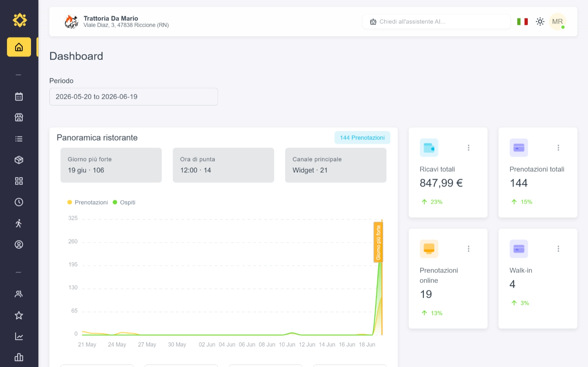The height and width of the screenshot is (367, 588).
Task: Open Walk-in options menu dots
Action: 558,249
